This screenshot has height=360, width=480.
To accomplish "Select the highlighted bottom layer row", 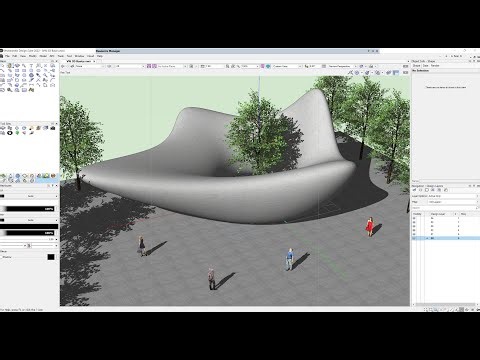I will [446, 238].
